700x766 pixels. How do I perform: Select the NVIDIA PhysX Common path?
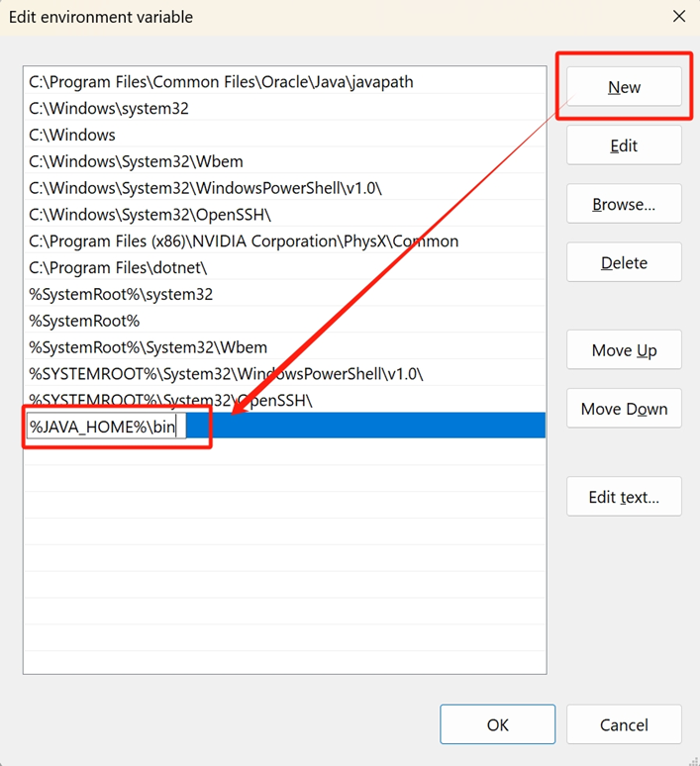pos(244,241)
